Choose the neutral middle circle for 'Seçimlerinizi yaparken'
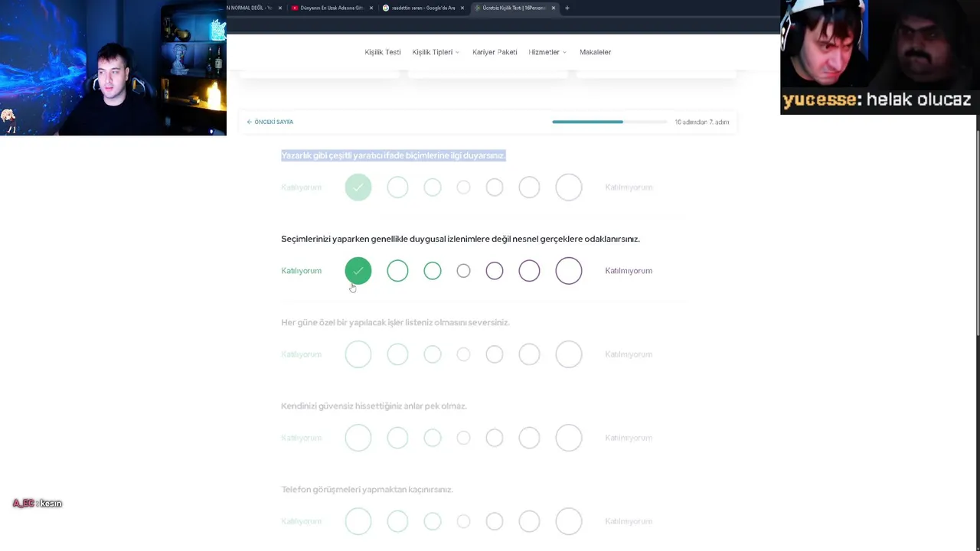This screenshot has width=980, height=551. click(463, 271)
